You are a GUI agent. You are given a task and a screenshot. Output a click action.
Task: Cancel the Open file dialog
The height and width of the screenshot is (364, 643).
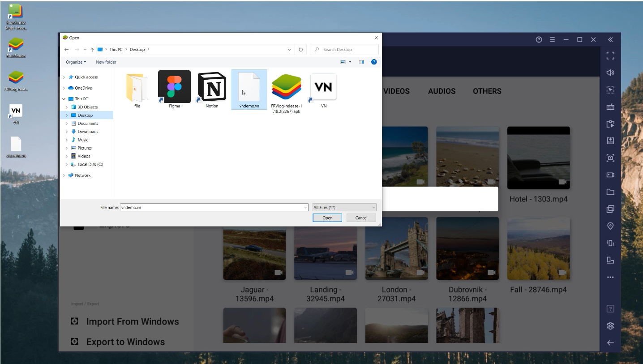point(361,218)
